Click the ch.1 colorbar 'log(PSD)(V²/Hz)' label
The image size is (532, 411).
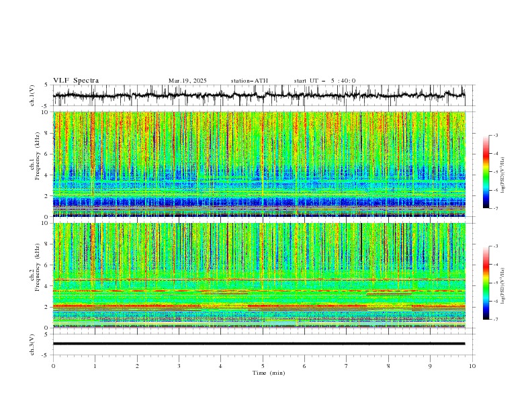tap(503, 175)
